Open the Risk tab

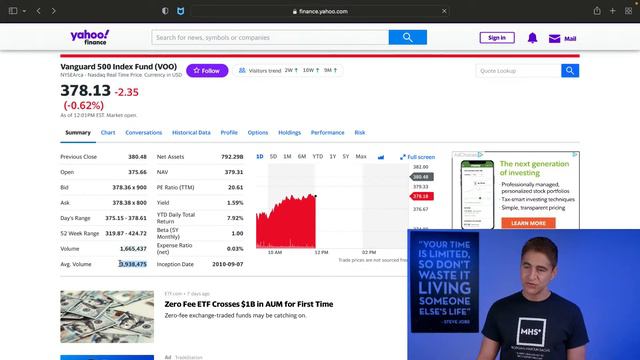coord(360,133)
